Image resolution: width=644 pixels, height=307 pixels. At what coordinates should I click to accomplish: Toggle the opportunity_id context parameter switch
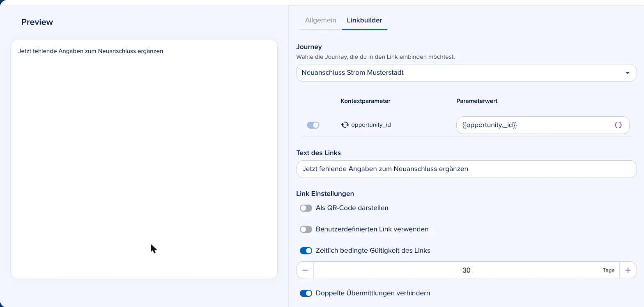(313, 125)
